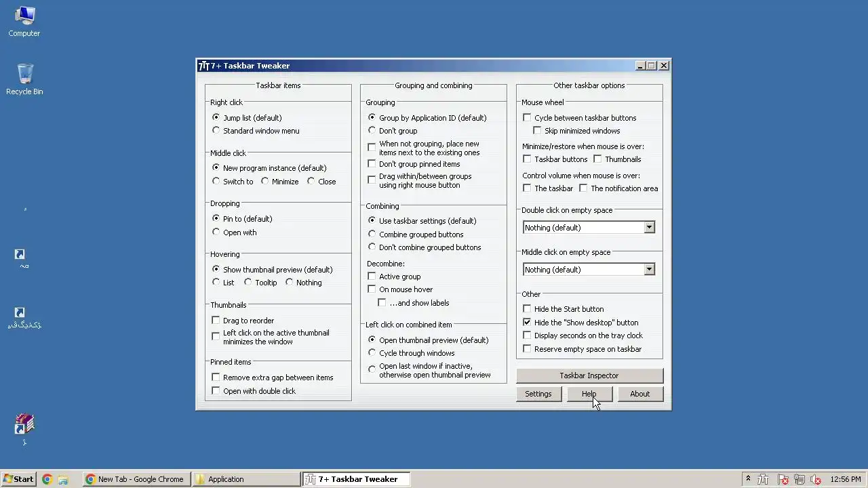Check Decombine Active group
This screenshot has width=868, height=488.
[372, 276]
